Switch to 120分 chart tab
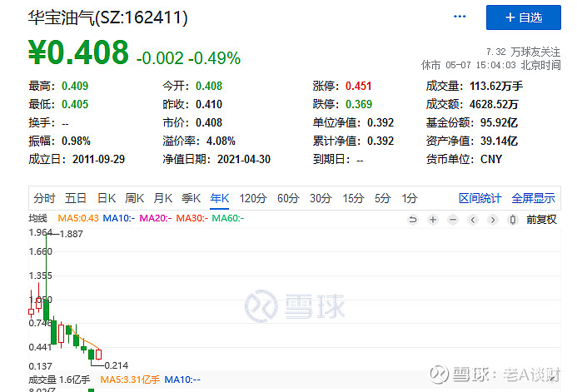This screenshot has height=392, width=577. 253,199
